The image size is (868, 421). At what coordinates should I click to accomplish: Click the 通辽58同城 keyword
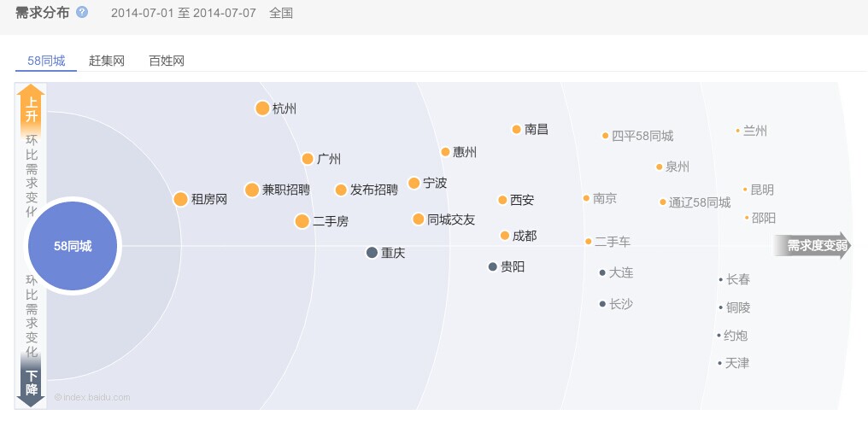pos(700,202)
